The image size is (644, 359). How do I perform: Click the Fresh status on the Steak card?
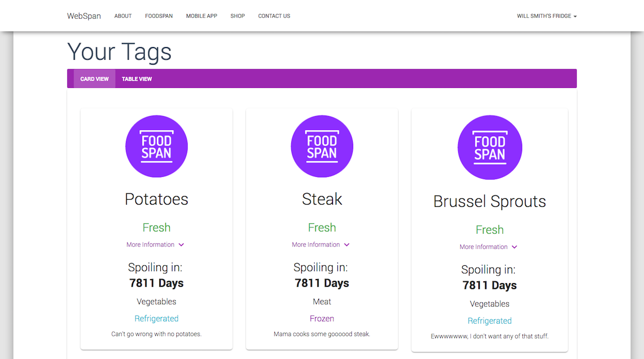coord(322,227)
